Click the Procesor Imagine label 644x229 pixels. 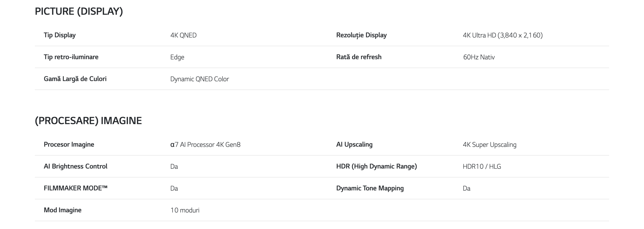coord(69,144)
